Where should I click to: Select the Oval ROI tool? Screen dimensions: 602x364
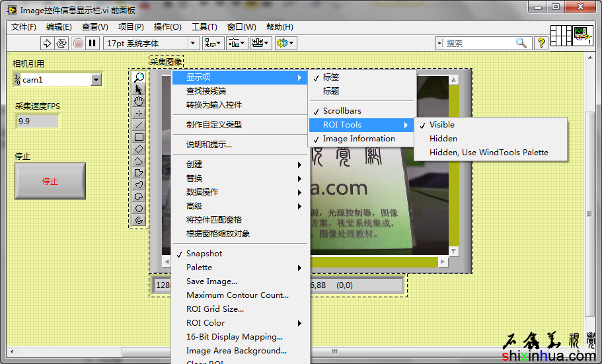tap(139, 208)
